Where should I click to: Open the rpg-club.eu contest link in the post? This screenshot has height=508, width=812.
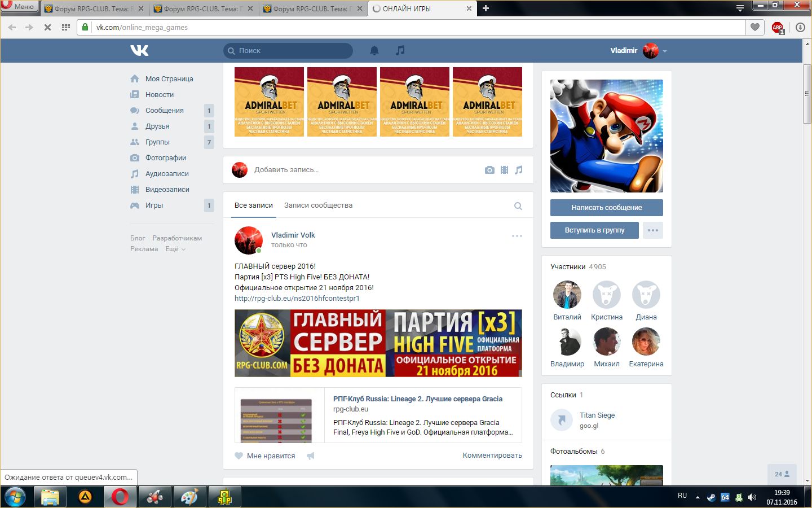point(297,298)
